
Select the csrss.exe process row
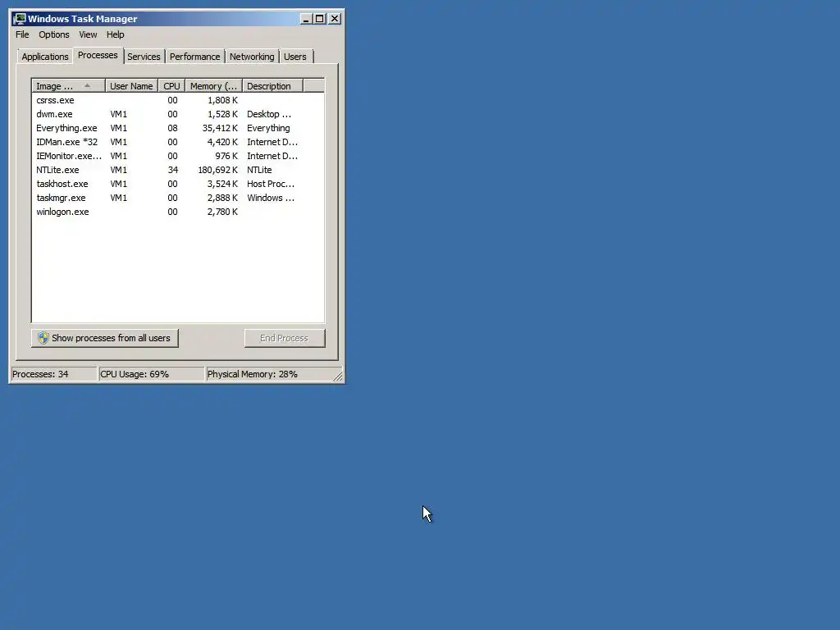178,100
